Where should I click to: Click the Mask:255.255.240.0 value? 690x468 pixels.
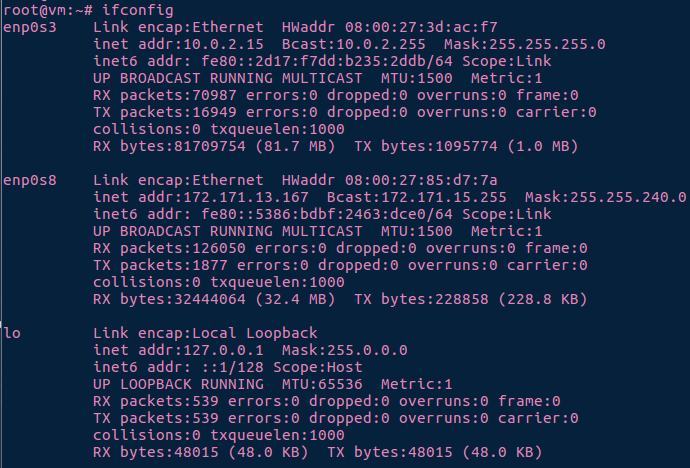pos(606,197)
